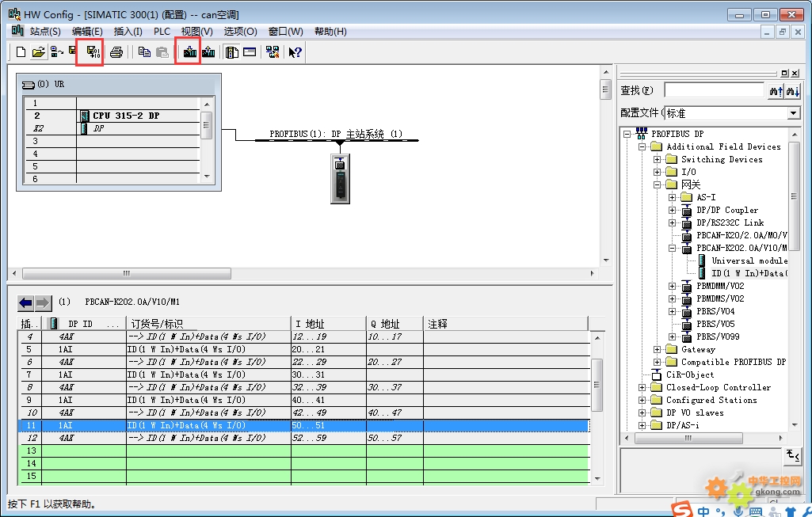Viewport: 812px width, 517px height.
Task: Expand the DP/RS232C Link node
Action: point(673,223)
